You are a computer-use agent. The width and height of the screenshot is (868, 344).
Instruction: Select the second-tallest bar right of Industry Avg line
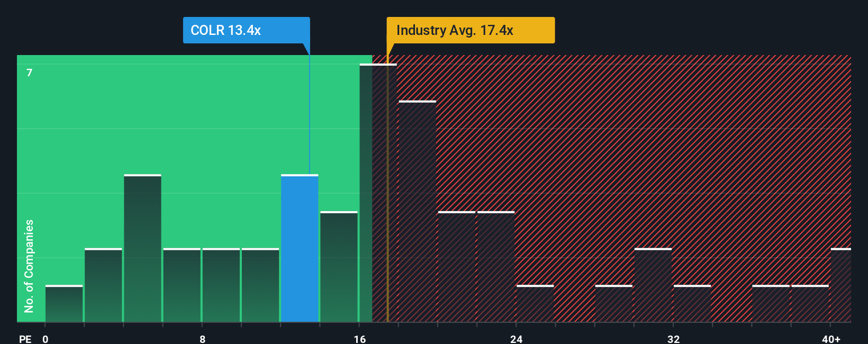418,212
